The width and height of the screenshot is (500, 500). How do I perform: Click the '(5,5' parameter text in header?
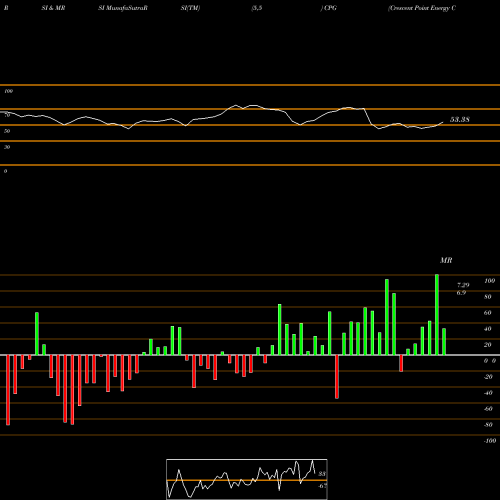[x=257, y=8]
